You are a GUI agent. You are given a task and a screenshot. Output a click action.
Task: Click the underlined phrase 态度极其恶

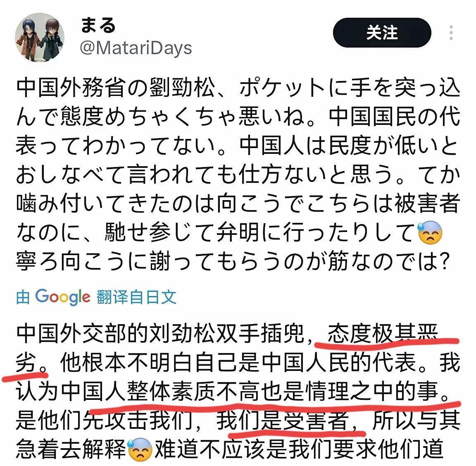point(383,334)
